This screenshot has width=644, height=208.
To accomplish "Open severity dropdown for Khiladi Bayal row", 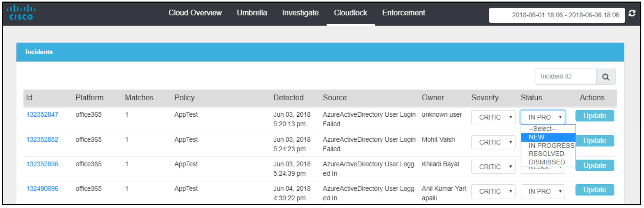I will [493, 167].
